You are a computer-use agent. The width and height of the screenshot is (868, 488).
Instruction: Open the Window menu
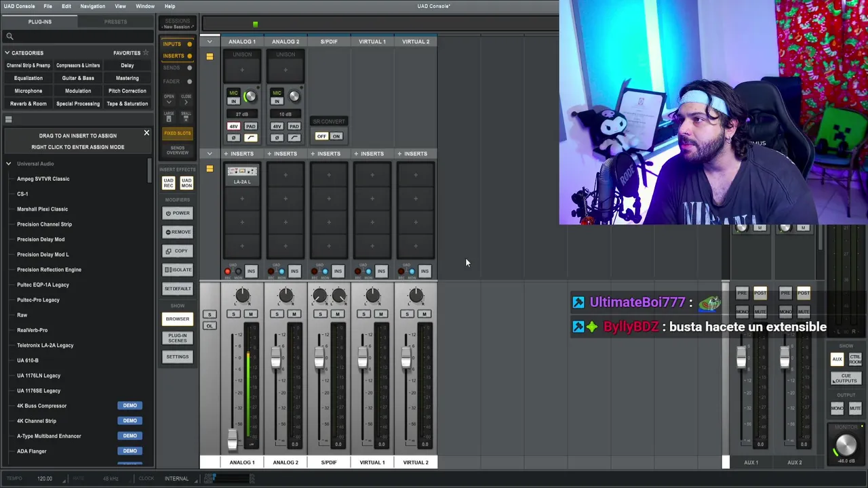pyautogui.click(x=145, y=6)
